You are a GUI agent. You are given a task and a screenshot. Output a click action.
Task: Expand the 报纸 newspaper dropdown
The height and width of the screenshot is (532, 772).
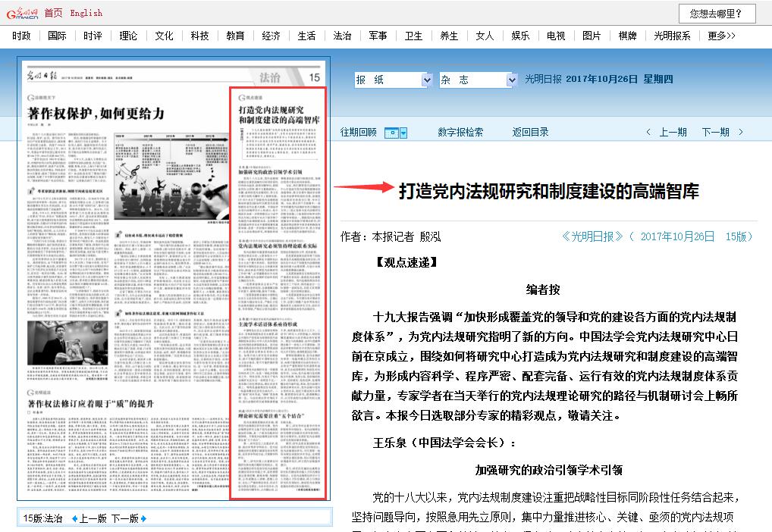[x=394, y=80]
